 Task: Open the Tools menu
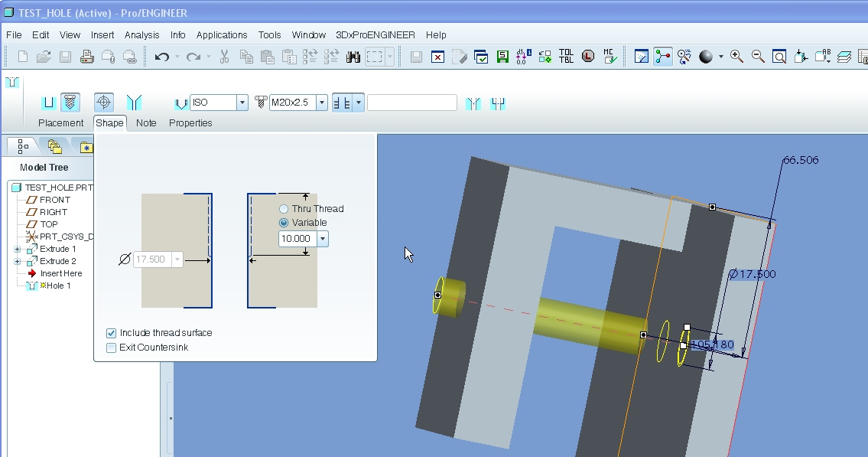coord(270,35)
